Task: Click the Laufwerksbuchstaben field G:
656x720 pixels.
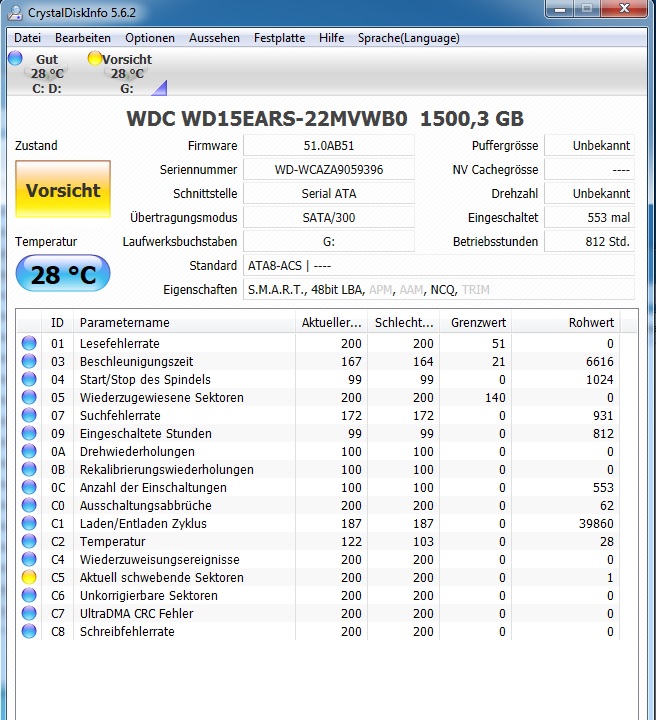Action: coord(329,241)
